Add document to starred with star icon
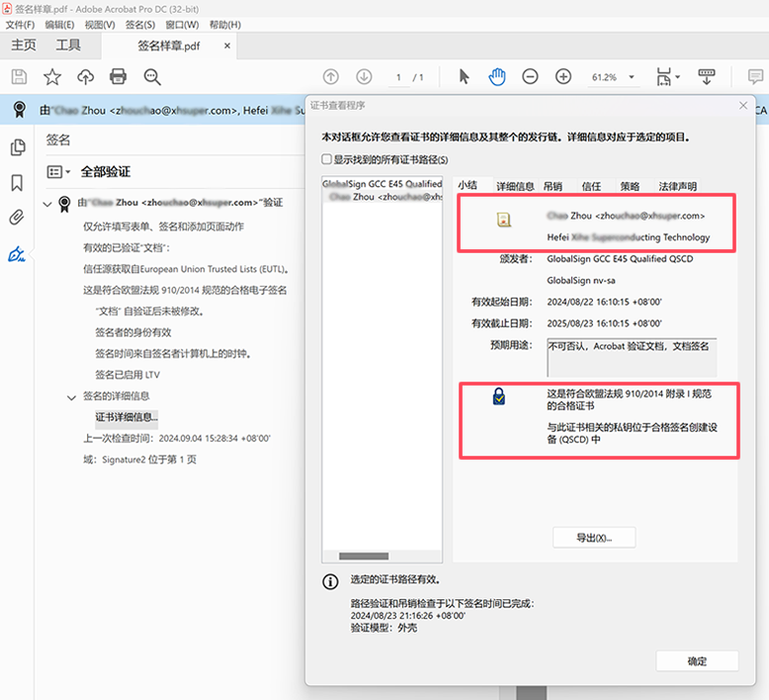The width and height of the screenshot is (769, 700). pyautogui.click(x=52, y=77)
